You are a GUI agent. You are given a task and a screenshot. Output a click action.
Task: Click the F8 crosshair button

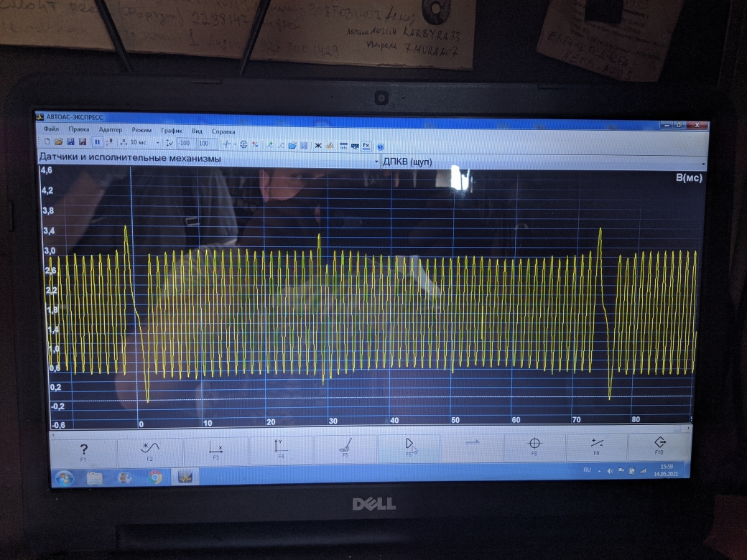[534, 447]
